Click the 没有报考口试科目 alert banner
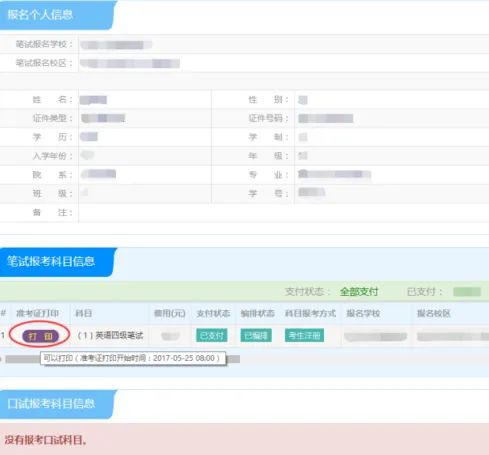Screen dimensions: 489x455 [244, 439]
